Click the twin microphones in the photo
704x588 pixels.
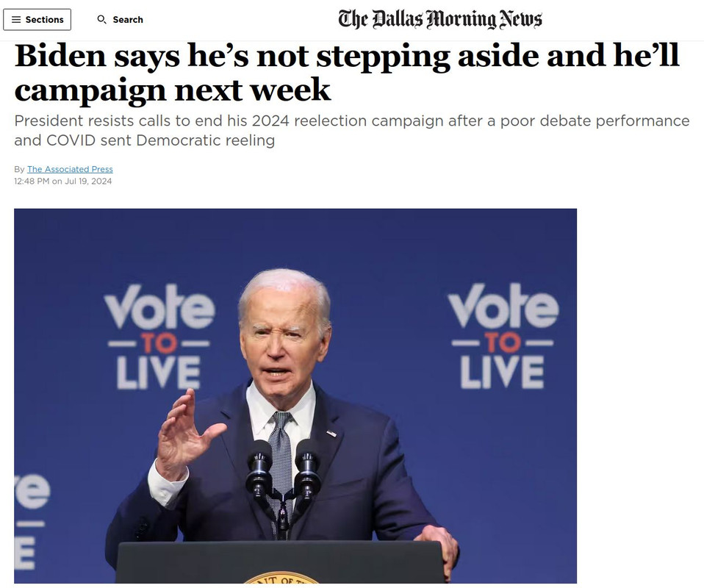coord(283,470)
